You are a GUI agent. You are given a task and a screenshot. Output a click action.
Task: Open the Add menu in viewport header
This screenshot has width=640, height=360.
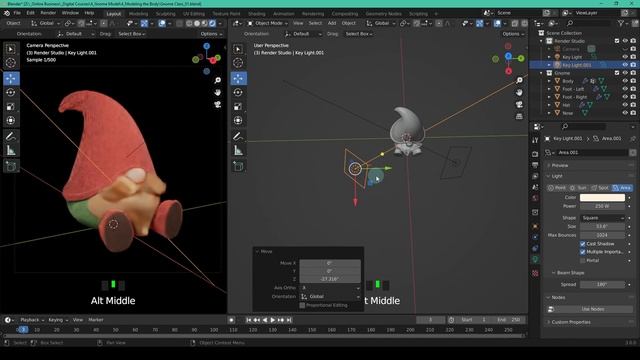[332, 23]
